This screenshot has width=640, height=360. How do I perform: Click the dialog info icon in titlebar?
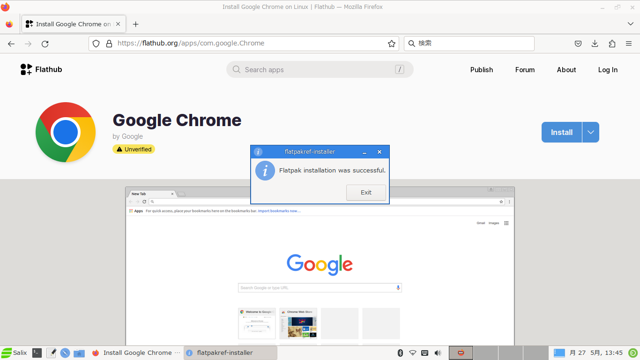(x=258, y=152)
